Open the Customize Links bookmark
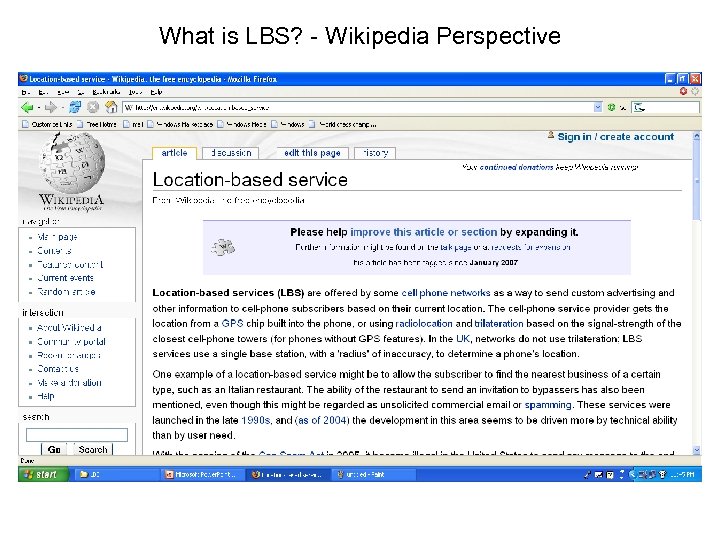Screen dimensions: 720x540 pyautogui.click(x=47, y=124)
